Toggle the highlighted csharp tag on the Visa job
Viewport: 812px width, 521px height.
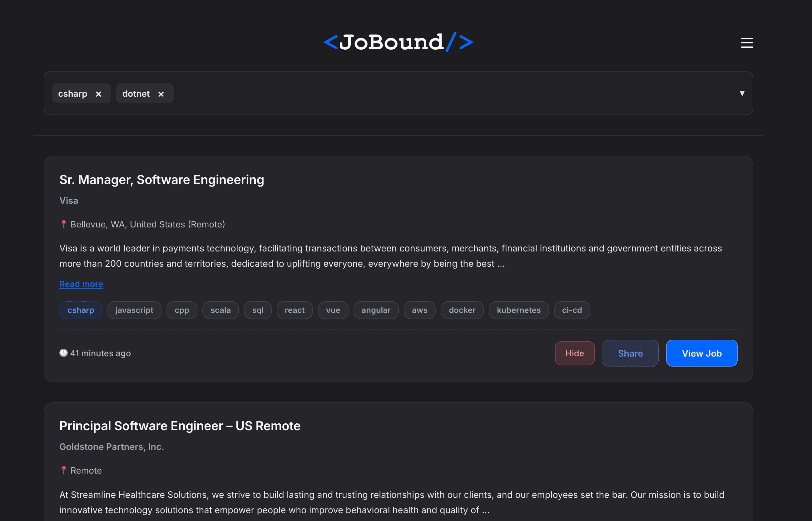pyautogui.click(x=81, y=310)
